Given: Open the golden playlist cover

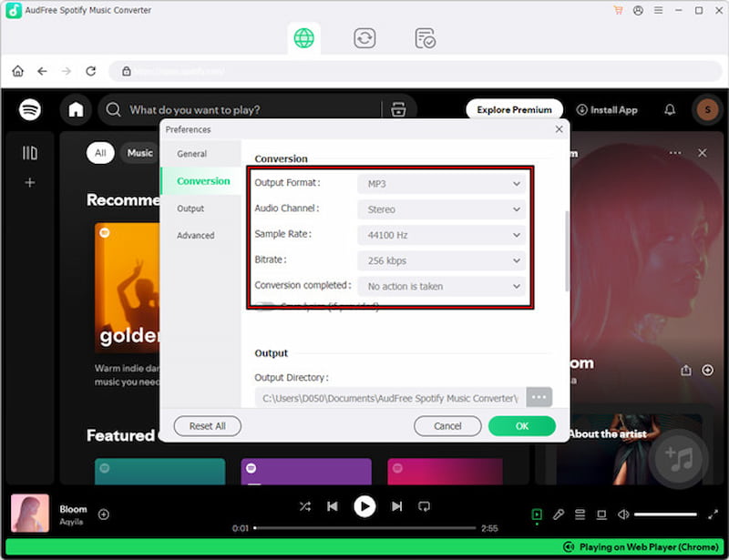Looking at the screenshot, I should (127, 288).
